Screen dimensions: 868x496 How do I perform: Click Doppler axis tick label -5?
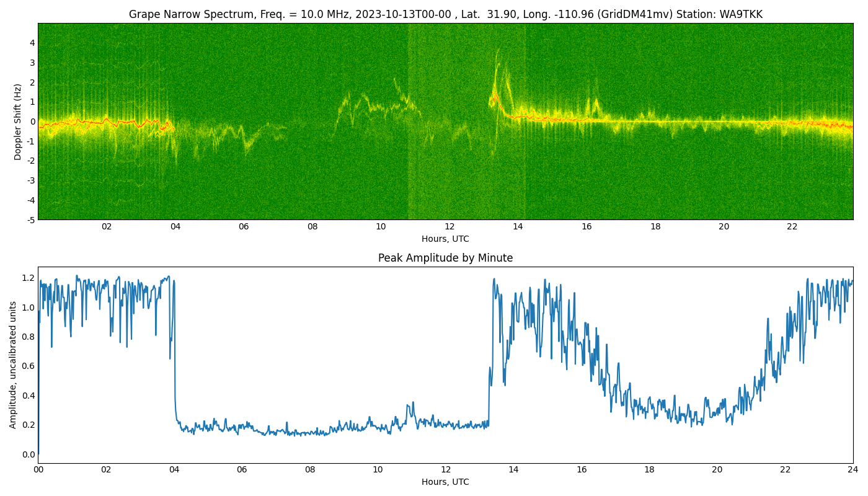[30, 219]
